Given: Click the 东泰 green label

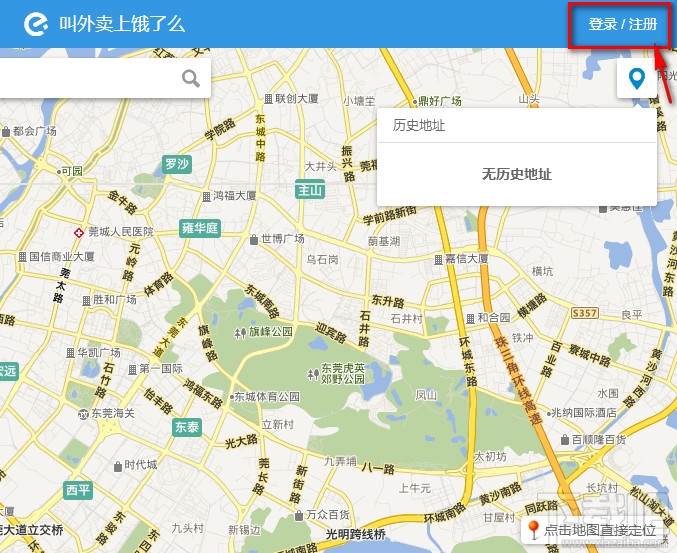Looking at the screenshot, I should (187, 427).
